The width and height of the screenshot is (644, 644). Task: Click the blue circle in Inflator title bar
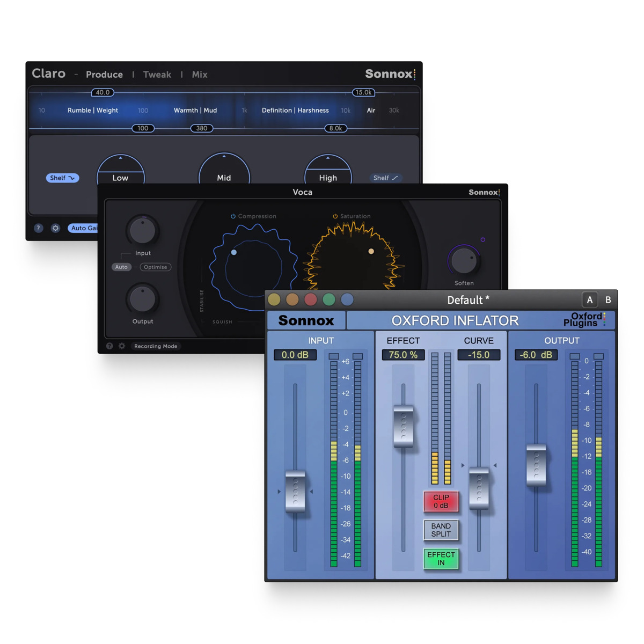[x=347, y=299]
